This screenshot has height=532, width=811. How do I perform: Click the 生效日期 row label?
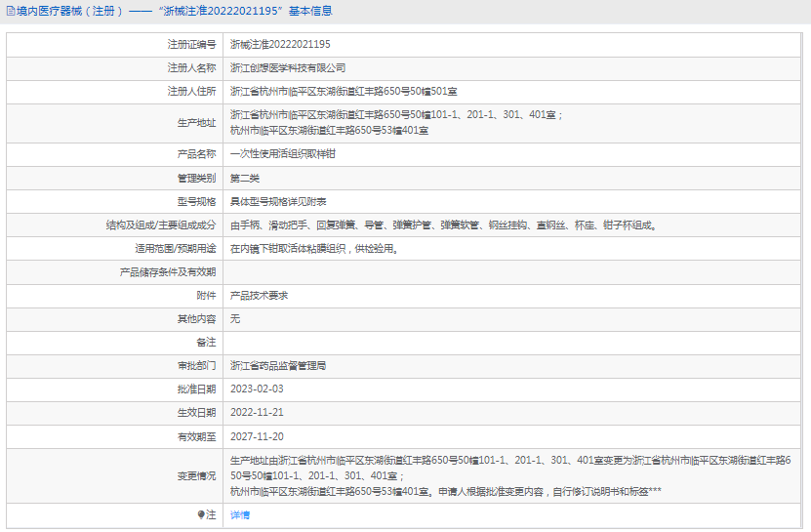pyautogui.click(x=196, y=413)
